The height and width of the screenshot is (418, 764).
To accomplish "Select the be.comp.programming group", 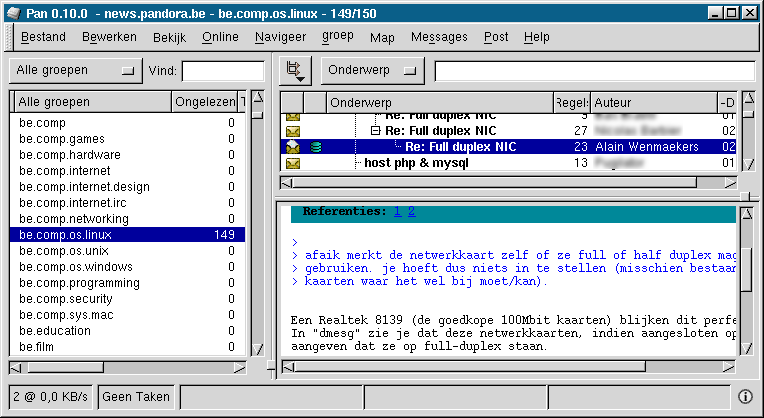I will 127,283.
